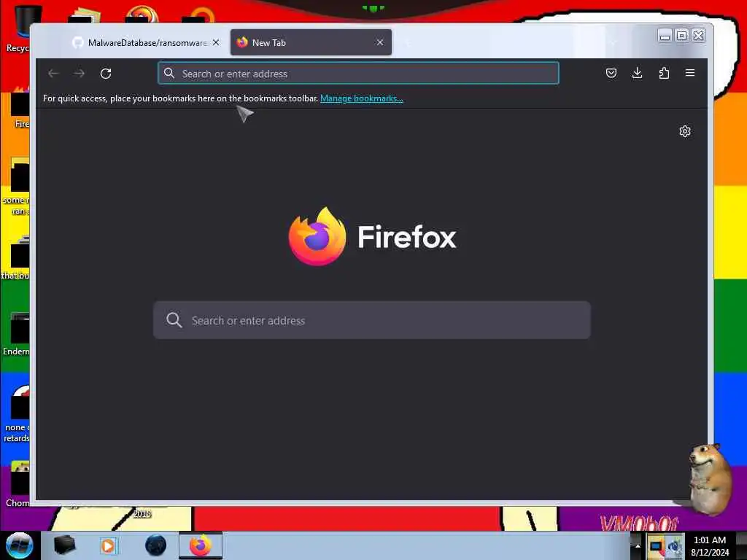
Task: Select the Recycle Bin desktop icon
Action: pos(18,28)
